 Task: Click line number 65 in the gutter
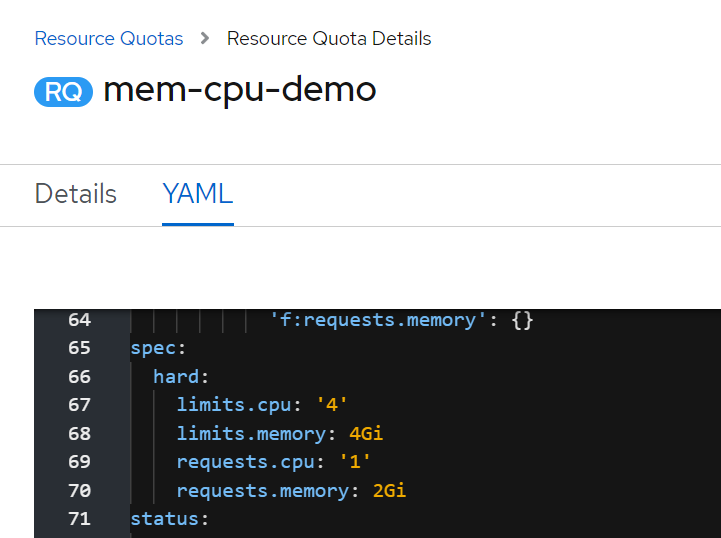tap(80, 348)
